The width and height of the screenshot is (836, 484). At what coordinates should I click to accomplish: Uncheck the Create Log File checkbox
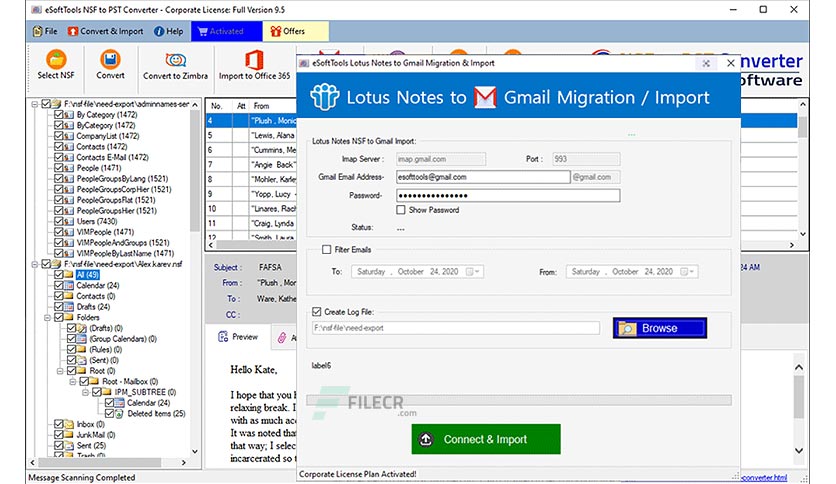pos(317,312)
